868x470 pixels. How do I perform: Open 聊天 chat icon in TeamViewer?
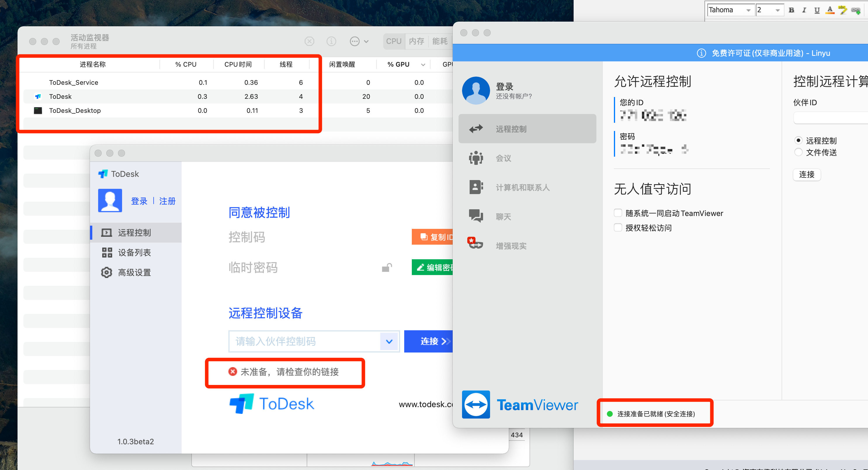point(476,216)
